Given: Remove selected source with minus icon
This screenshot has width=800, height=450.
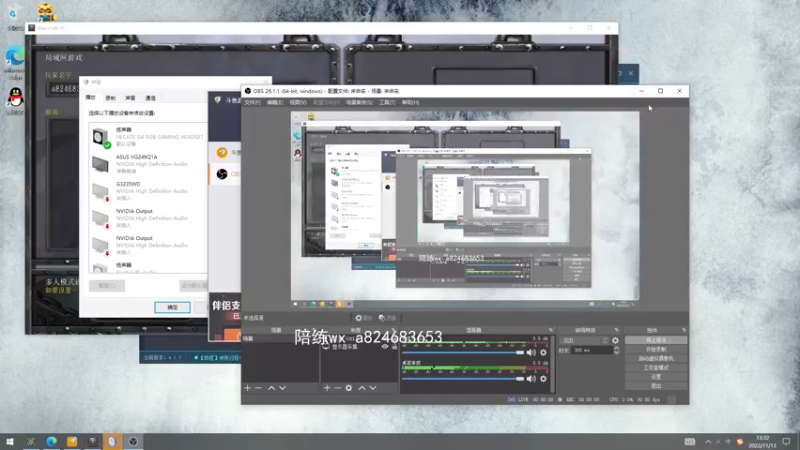Looking at the screenshot, I should [337, 388].
